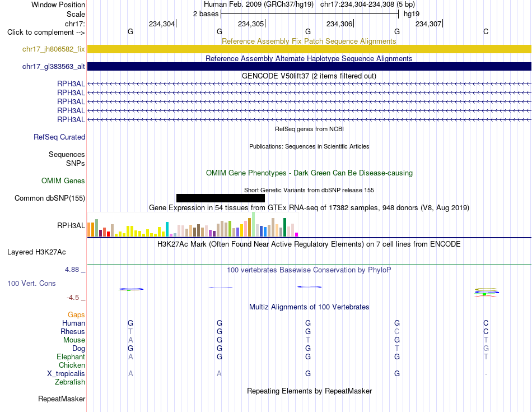532x412 pixels.
Task: Click the "Elephant" alignment row label
Action: coord(71,357)
